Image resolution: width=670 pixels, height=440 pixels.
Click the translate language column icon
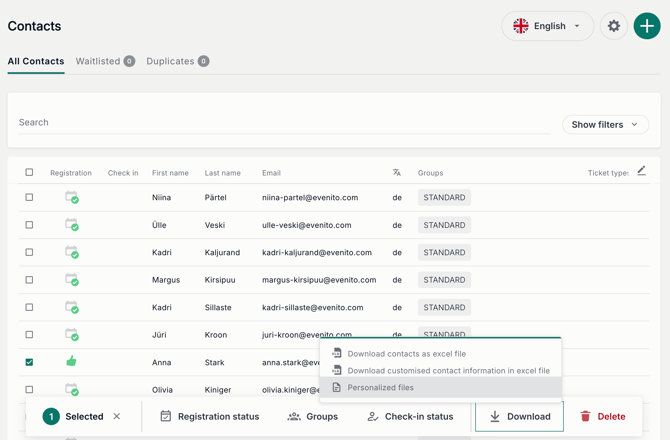click(x=397, y=173)
